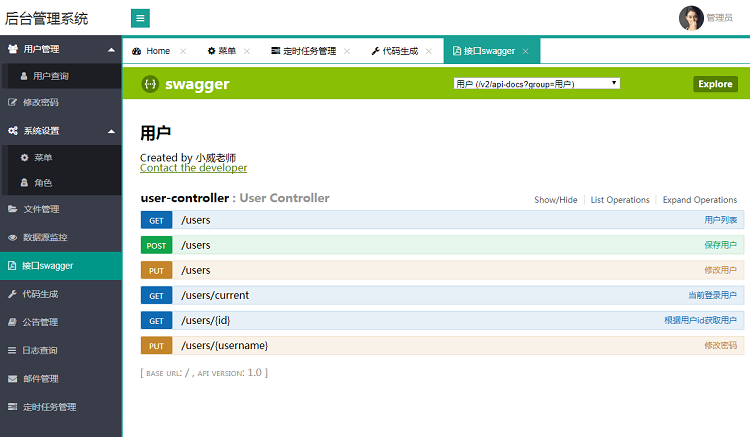This screenshot has width=750, height=437.
Task: Click Expand Operations link
Action: point(699,200)
